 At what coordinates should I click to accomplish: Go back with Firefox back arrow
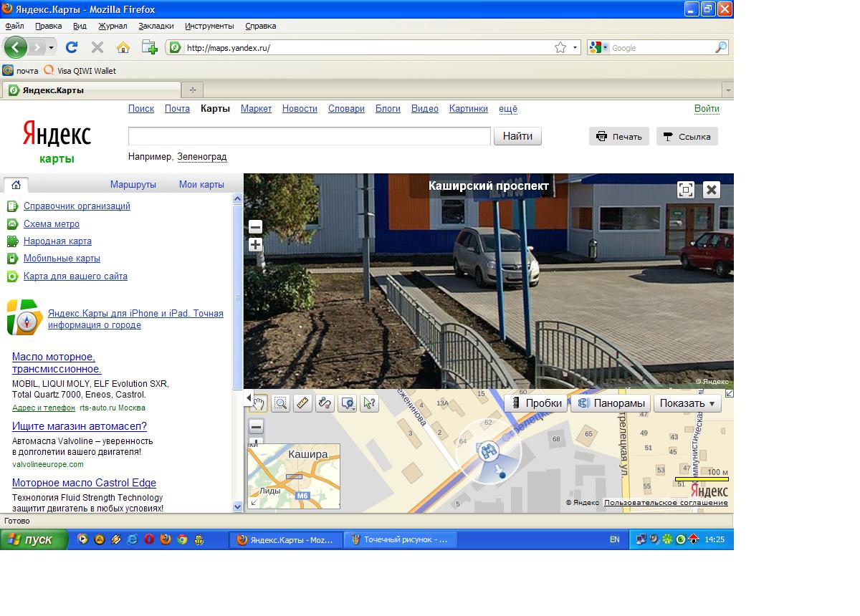tap(16, 47)
